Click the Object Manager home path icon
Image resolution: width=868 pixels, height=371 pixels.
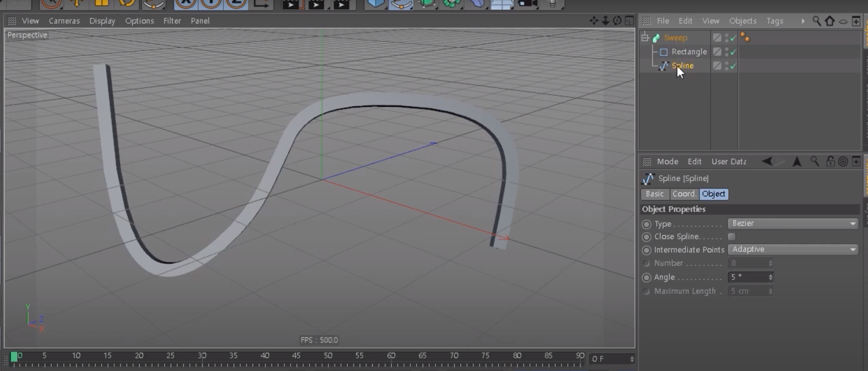830,21
